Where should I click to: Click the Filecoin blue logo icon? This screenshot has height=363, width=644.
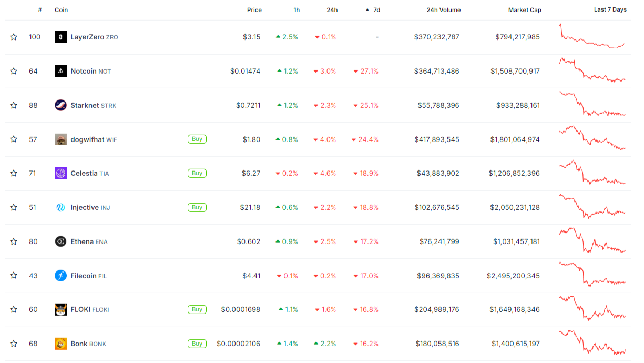60,276
